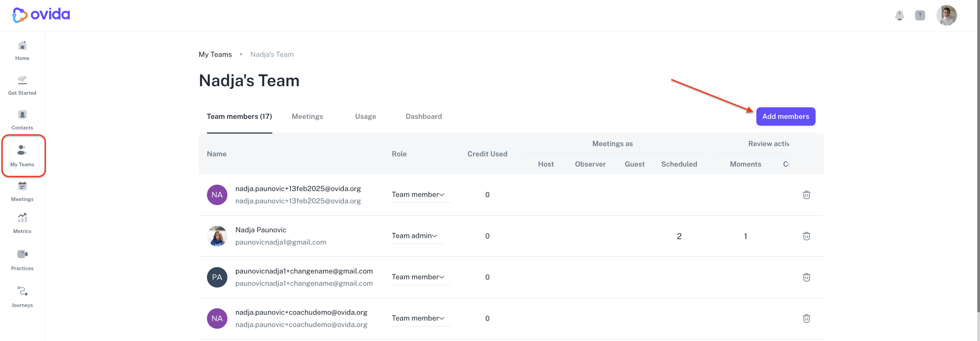Screen dimensions: 980x341
Task: Click the Host column header
Action: [546, 164]
